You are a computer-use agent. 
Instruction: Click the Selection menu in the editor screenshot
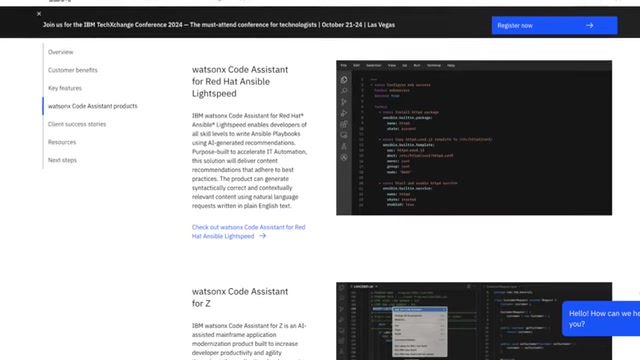(373, 65)
